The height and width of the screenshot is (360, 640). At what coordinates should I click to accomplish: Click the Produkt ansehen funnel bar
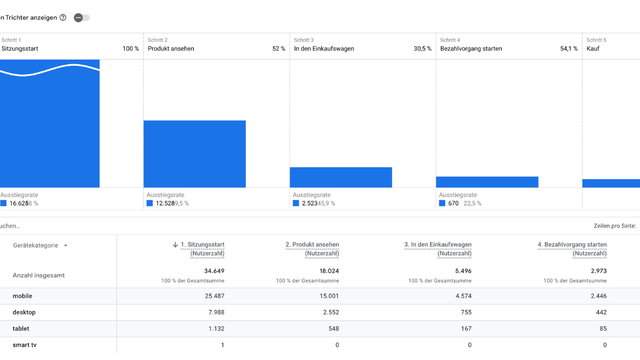(x=195, y=154)
